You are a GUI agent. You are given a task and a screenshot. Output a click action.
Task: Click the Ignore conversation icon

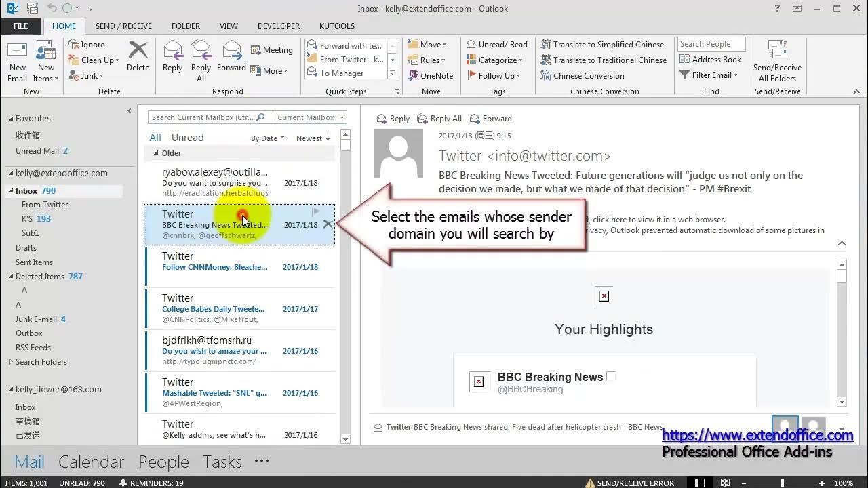click(74, 45)
